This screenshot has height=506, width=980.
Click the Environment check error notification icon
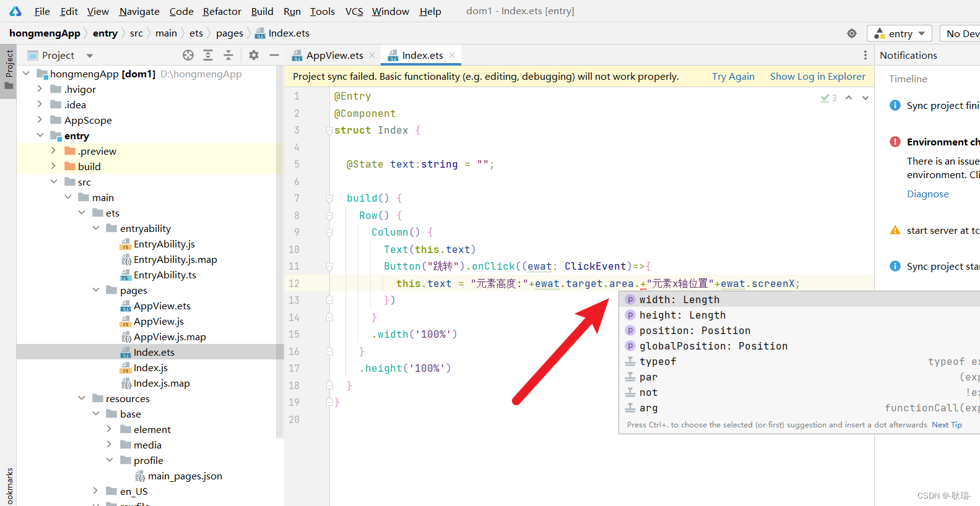point(895,142)
